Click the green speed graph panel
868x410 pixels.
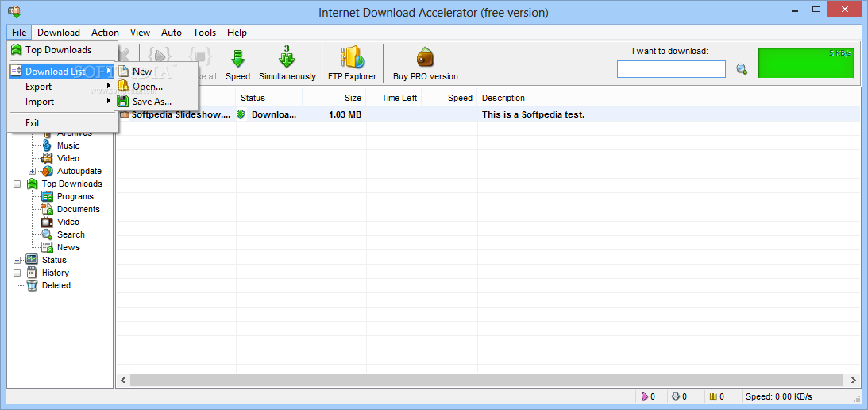pyautogui.click(x=806, y=63)
